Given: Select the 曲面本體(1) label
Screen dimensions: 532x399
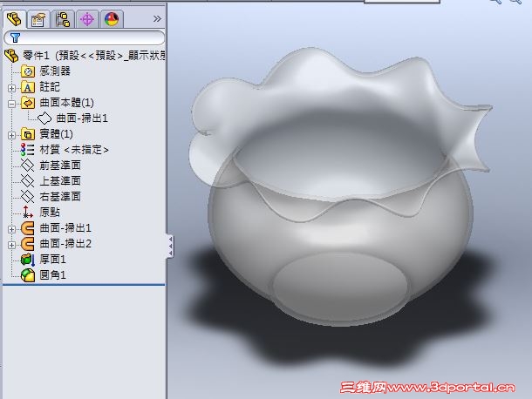Looking at the screenshot, I should pyautogui.click(x=66, y=103).
